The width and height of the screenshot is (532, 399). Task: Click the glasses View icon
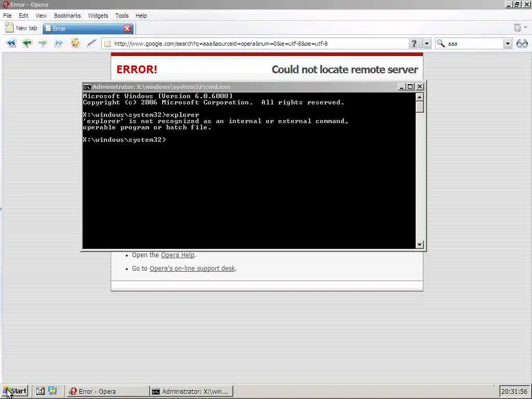(x=522, y=44)
